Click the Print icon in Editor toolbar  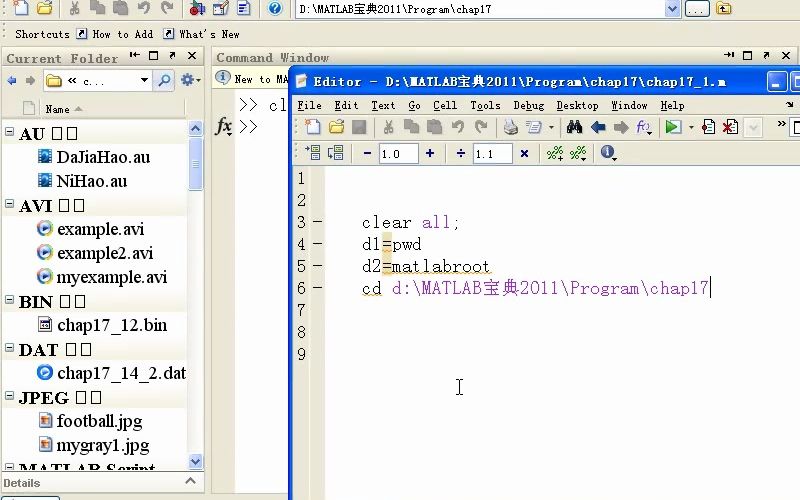click(x=510, y=127)
